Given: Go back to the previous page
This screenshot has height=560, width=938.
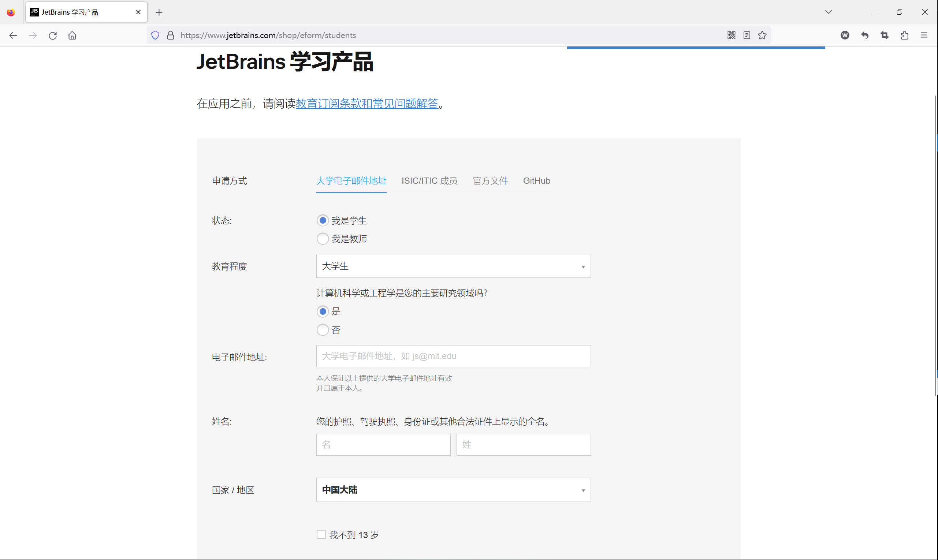Looking at the screenshot, I should pyautogui.click(x=13, y=36).
